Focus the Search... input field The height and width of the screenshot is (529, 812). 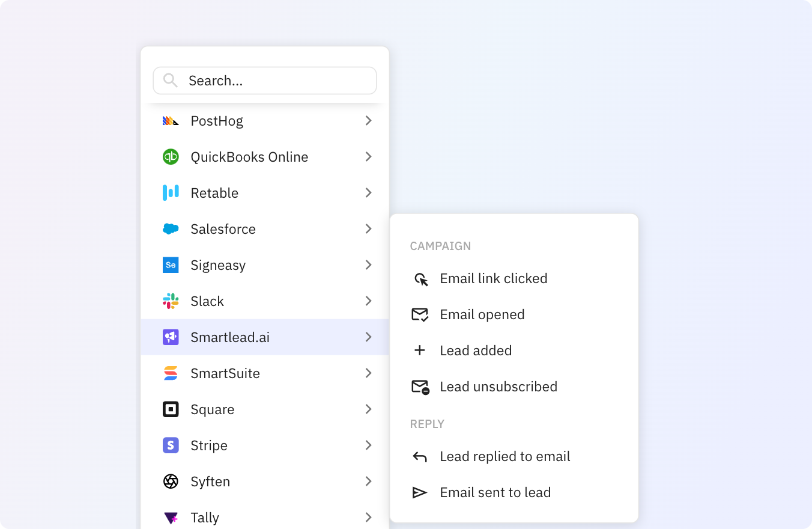coord(265,81)
